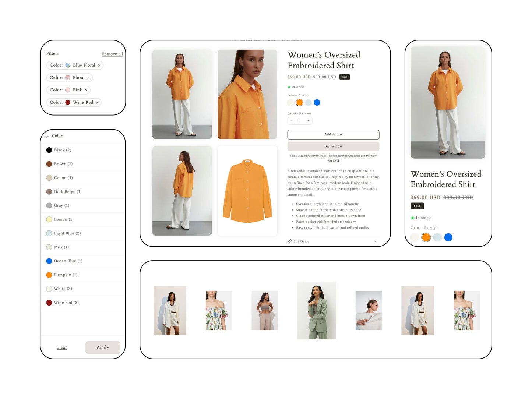Click the ruler icon next to Size Guide
Screen dimensions: 532x399
point(290,241)
